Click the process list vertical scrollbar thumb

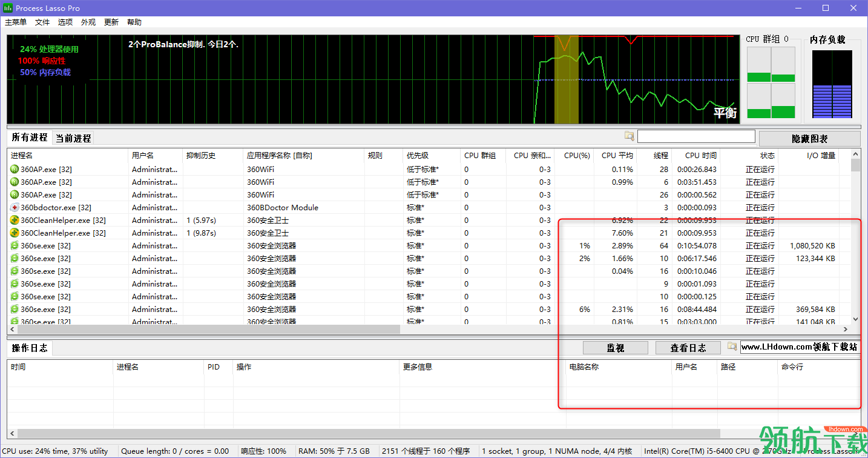855,165
